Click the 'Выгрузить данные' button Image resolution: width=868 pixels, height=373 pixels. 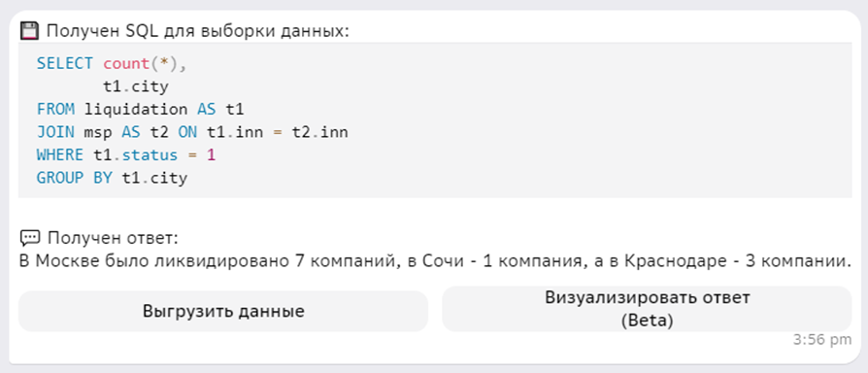(x=223, y=311)
